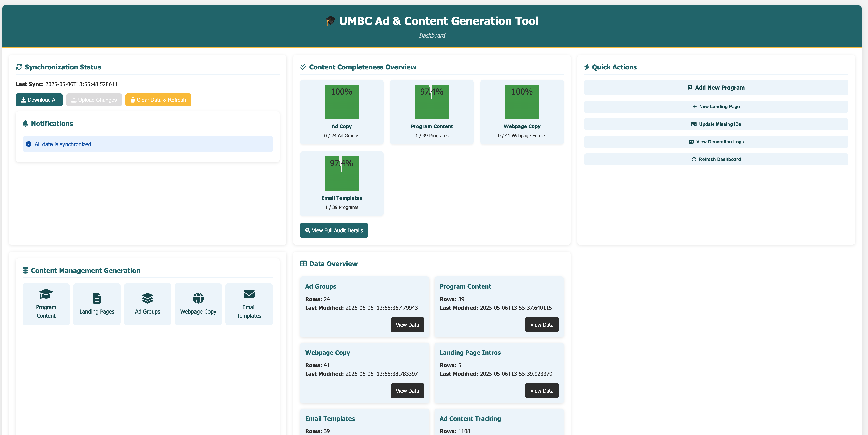View Data for Program Content card
The width and height of the screenshot is (868, 435).
(542, 325)
